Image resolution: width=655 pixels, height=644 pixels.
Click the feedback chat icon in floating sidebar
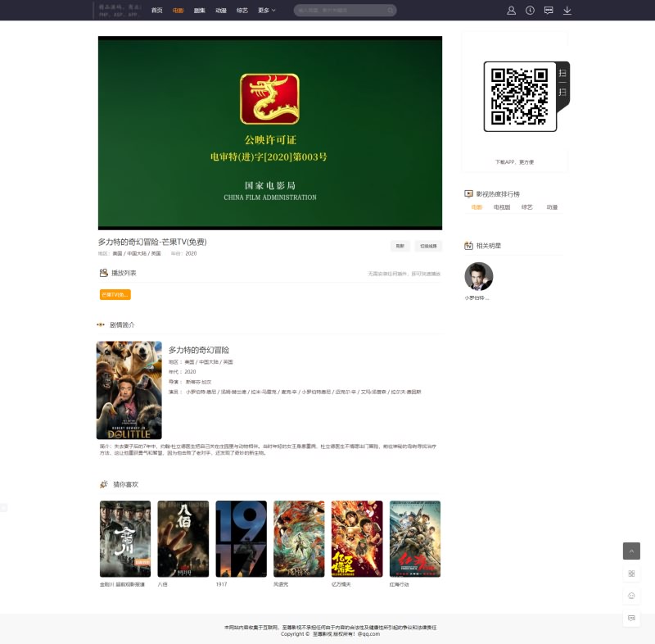click(x=631, y=618)
